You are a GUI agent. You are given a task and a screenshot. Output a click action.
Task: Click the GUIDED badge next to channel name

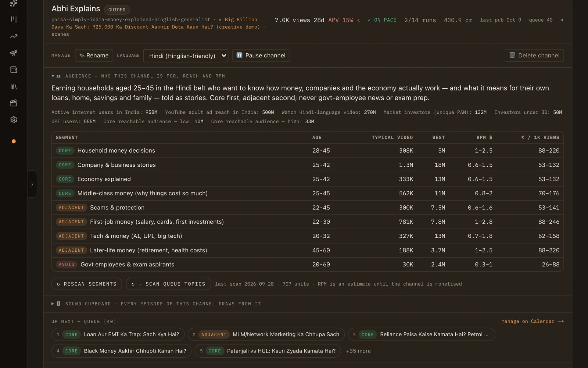pos(117,10)
